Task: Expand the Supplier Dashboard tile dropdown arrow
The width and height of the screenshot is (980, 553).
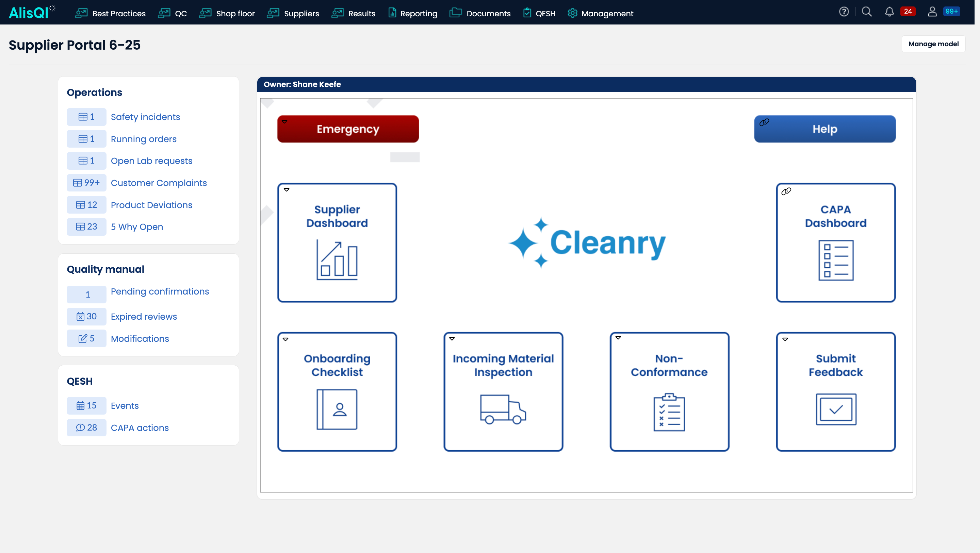Action: pyautogui.click(x=287, y=189)
